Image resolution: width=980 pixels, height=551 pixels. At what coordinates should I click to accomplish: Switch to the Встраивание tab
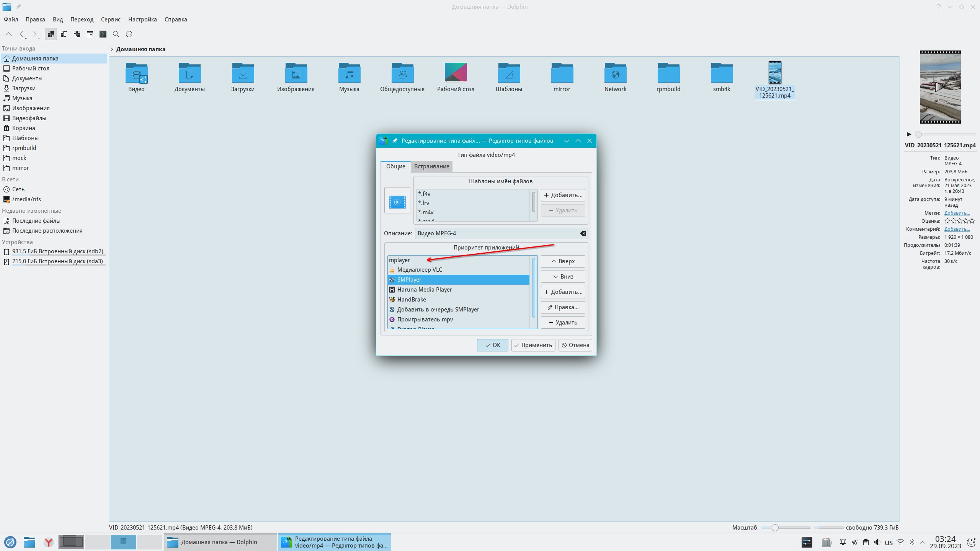click(x=431, y=166)
